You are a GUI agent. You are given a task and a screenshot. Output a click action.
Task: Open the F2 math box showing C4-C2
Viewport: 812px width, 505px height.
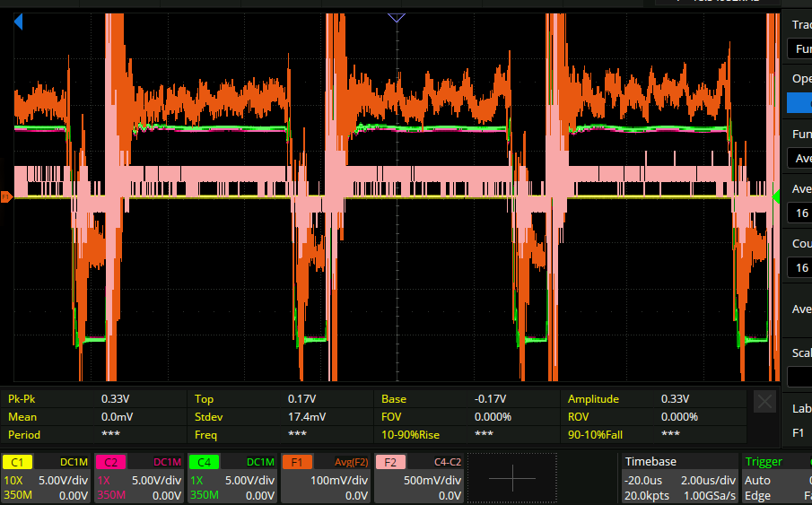(x=419, y=478)
